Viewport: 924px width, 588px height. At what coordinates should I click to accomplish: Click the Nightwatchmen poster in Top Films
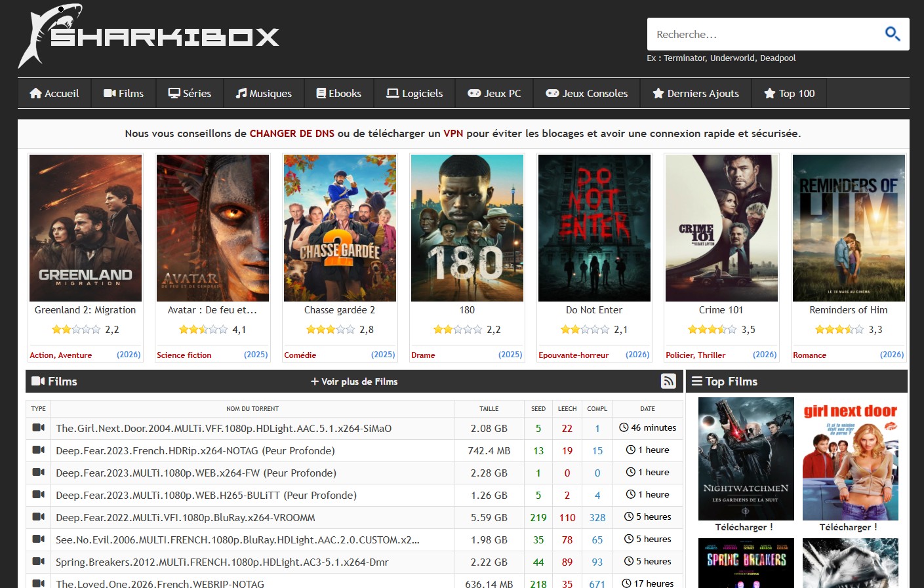[746, 458]
